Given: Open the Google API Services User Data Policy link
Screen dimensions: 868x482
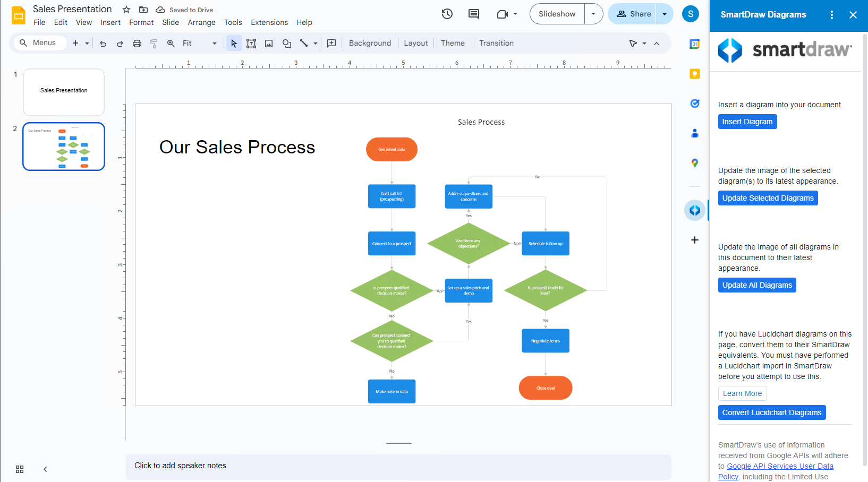Looking at the screenshot, I should coord(780,466).
